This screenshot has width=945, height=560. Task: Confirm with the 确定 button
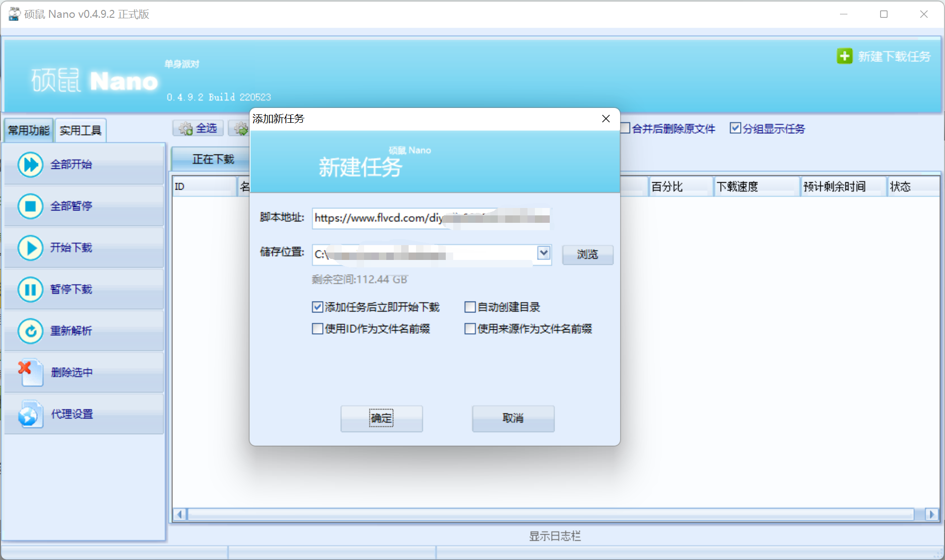click(381, 418)
